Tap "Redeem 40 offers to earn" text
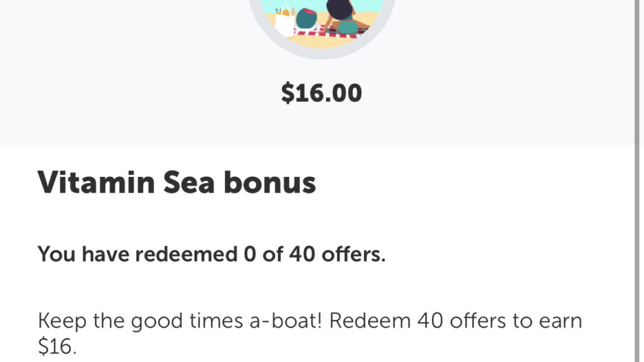The height and width of the screenshot is (362, 644). (456, 320)
